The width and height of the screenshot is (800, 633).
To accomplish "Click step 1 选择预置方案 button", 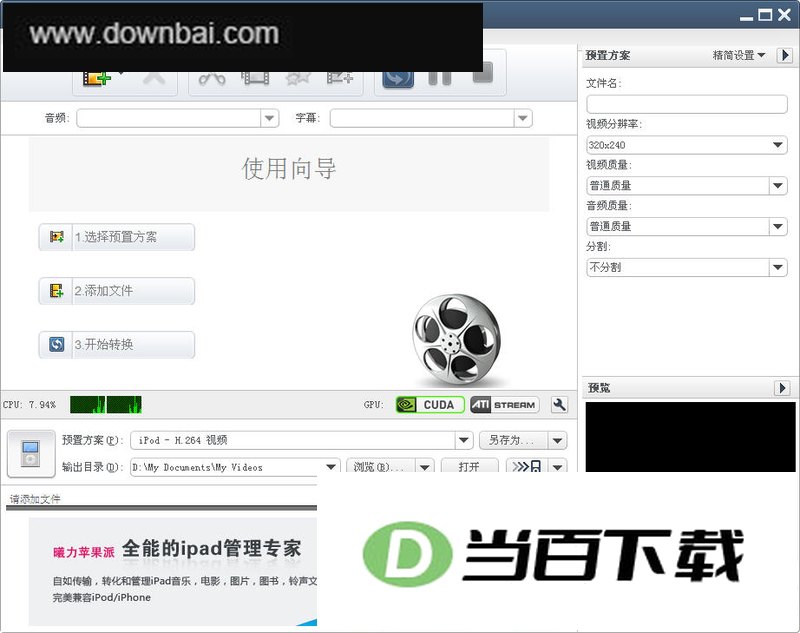I will point(117,237).
